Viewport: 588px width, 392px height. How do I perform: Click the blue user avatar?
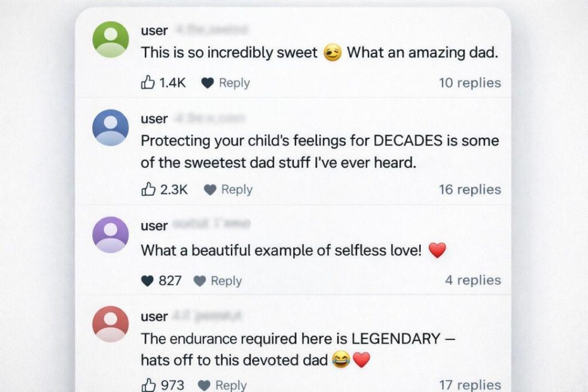110,127
